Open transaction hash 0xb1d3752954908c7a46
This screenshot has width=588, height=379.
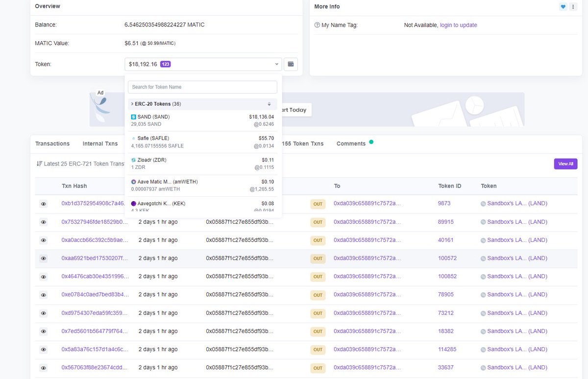coord(93,203)
